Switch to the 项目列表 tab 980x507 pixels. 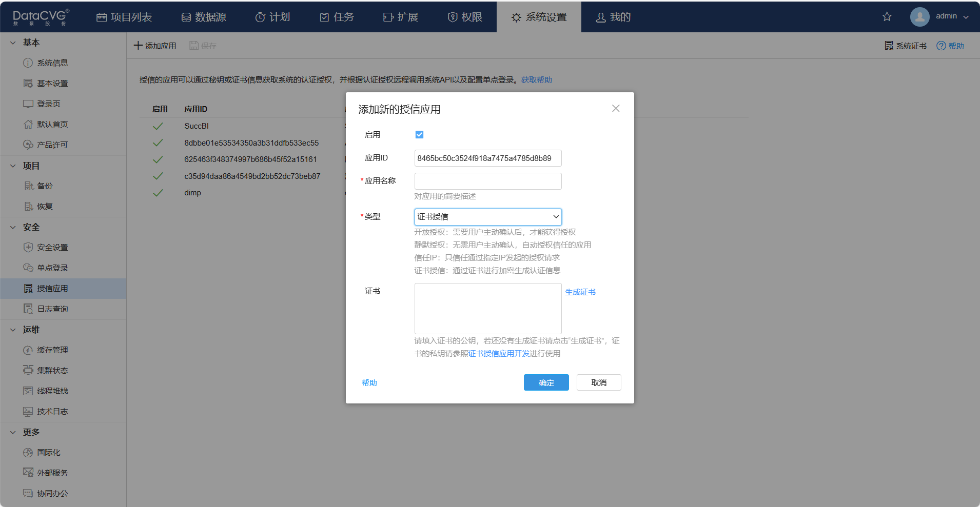coord(124,17)
